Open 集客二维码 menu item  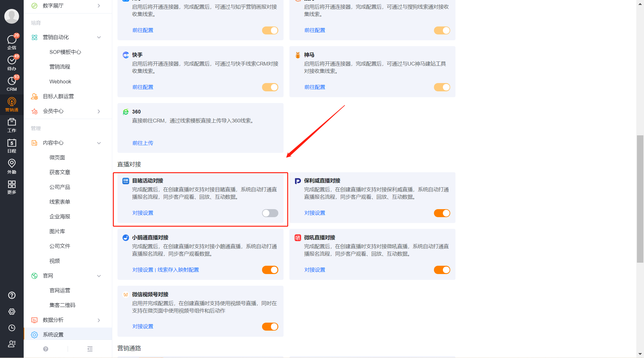pos(62,305)
